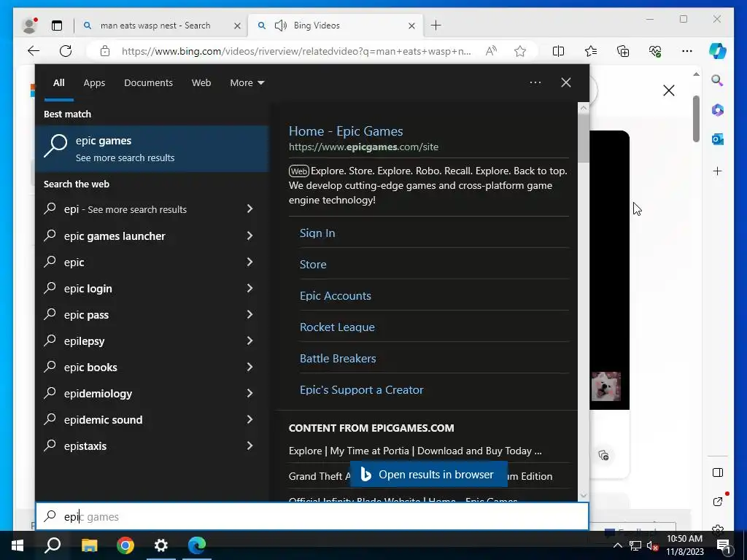Click the preview pane scrollbar thumb

[x=584, y=138]
